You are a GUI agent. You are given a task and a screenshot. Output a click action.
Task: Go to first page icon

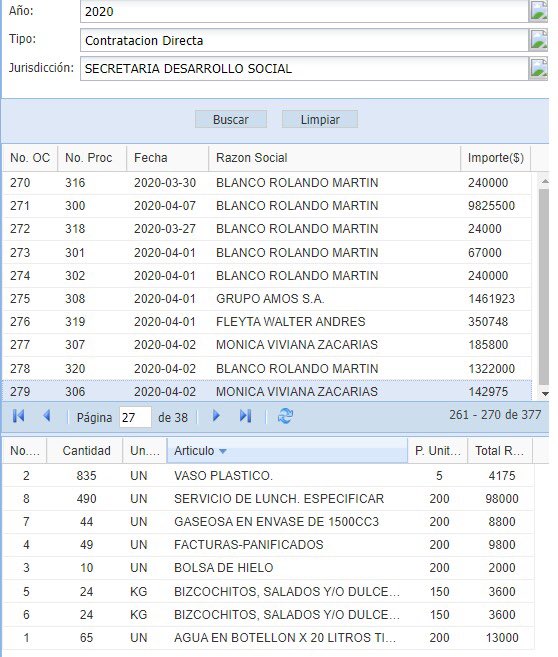(x=18, y=416)
